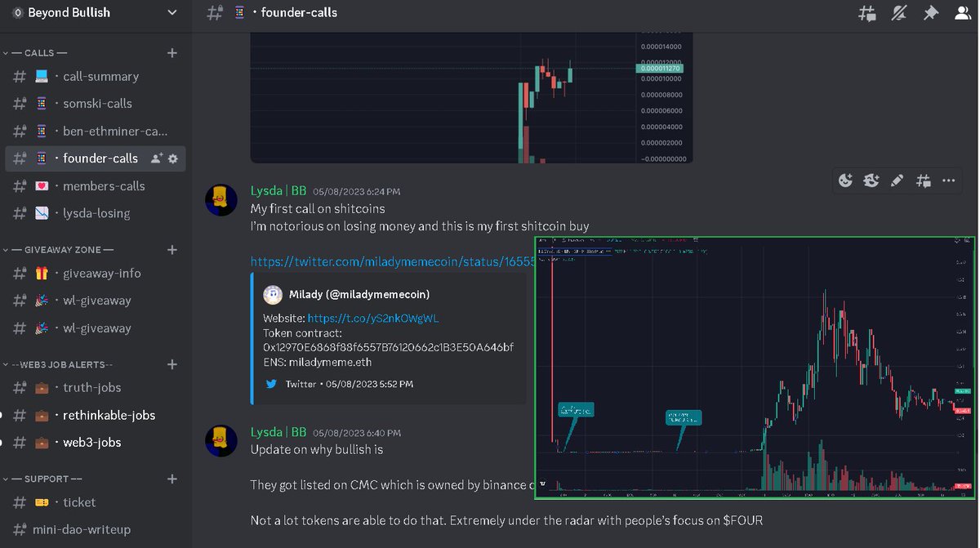The image size is (980, 548).
Task: Click the '05/08/2023 6:24 PM' timestamp
Action: point(356,192)
